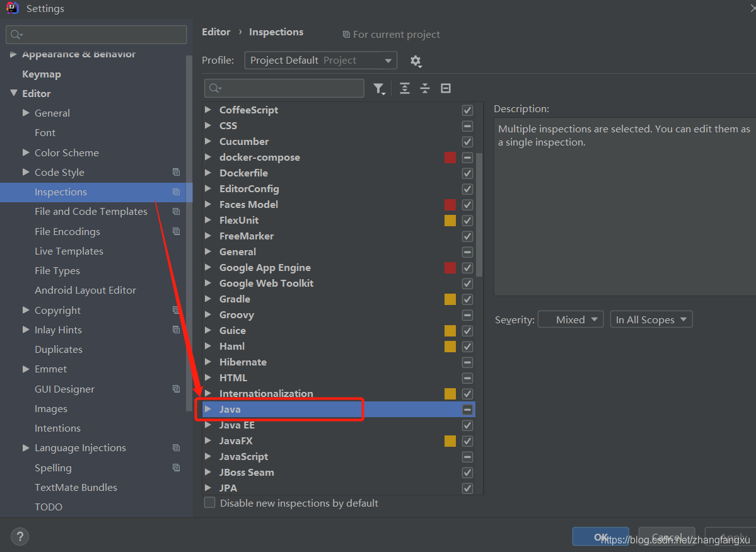This screenshot has width=756, height=552.
Task: Open the profile gear settings menu
Action: [416, 60]
